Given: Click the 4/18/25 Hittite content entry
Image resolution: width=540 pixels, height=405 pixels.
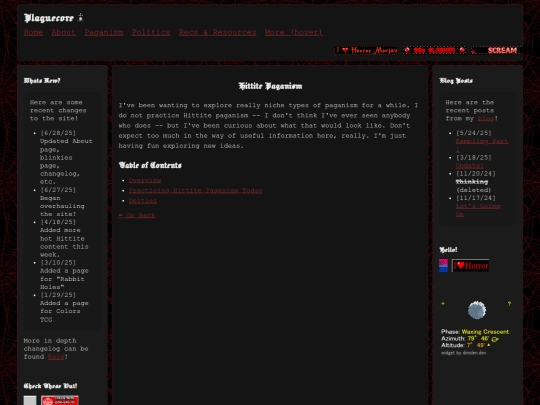Looking at the screenshot, I should [x=64, y=238].
